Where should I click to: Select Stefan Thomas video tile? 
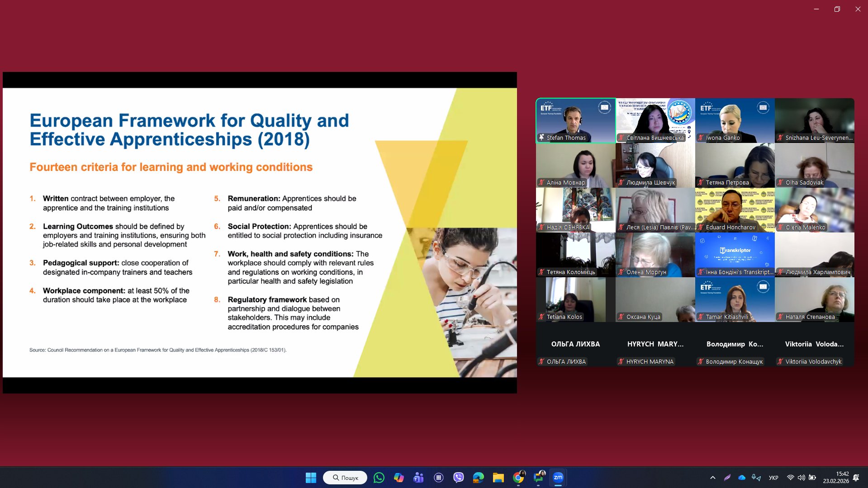pos(575,120)
